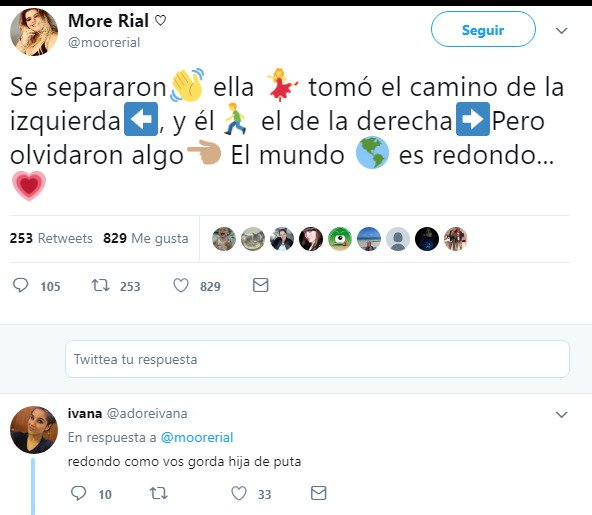Open the main tweet options chevron
The width and height of the screenshot is (592, 515).
tap(562, 31)
